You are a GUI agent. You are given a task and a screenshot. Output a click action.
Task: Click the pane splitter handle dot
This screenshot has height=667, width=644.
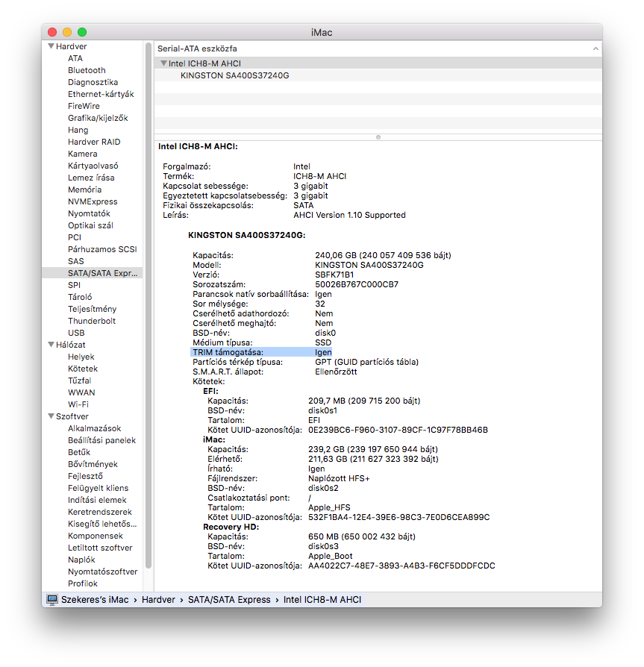click(378, 137)
